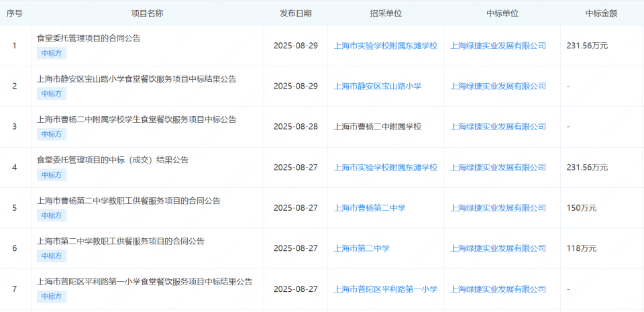Open 上海市曹杨第二中学教职工供餐服务项目的合同公告

point(129,201)
